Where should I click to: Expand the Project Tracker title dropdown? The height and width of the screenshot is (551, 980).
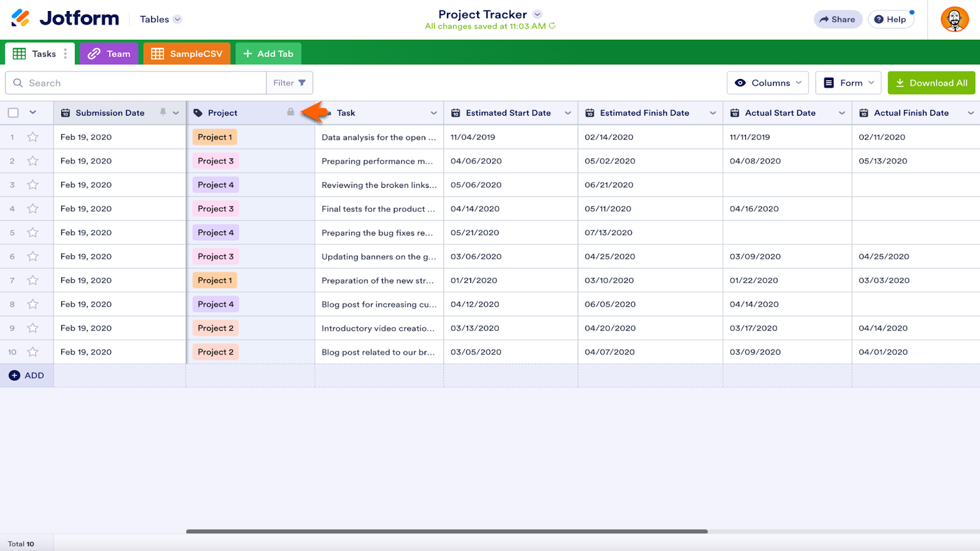coord(537,15)
